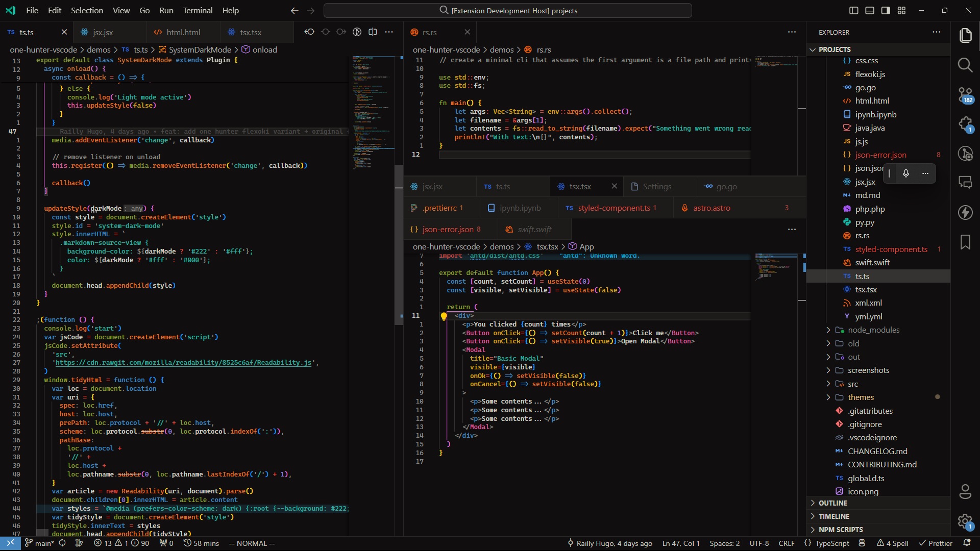
Task: Open the Search view in activity bar
Action: point(965,65)
